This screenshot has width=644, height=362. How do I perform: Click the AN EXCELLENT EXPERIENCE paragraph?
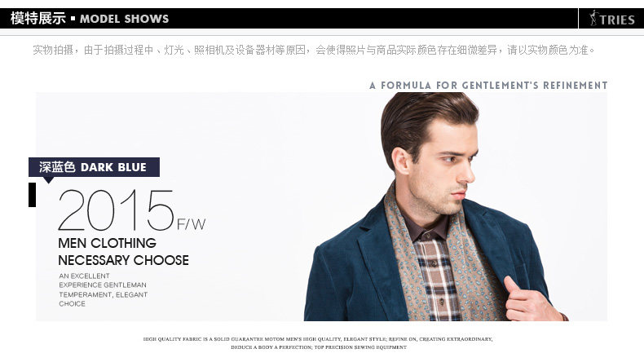click(103, 289)
